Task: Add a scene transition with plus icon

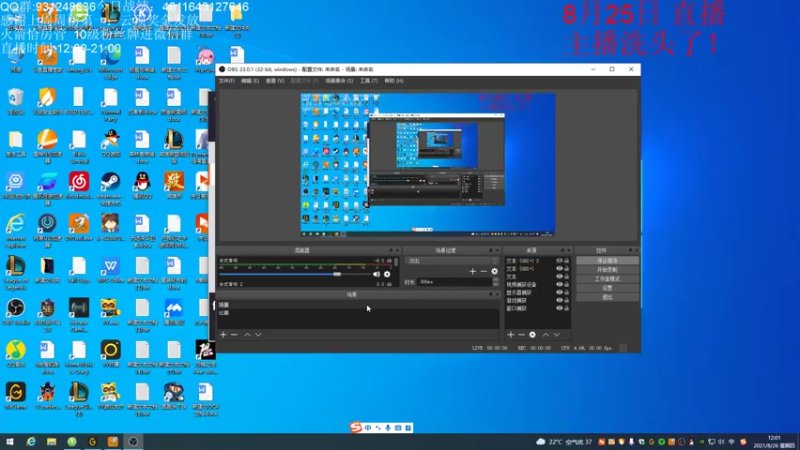Action: 472,271
